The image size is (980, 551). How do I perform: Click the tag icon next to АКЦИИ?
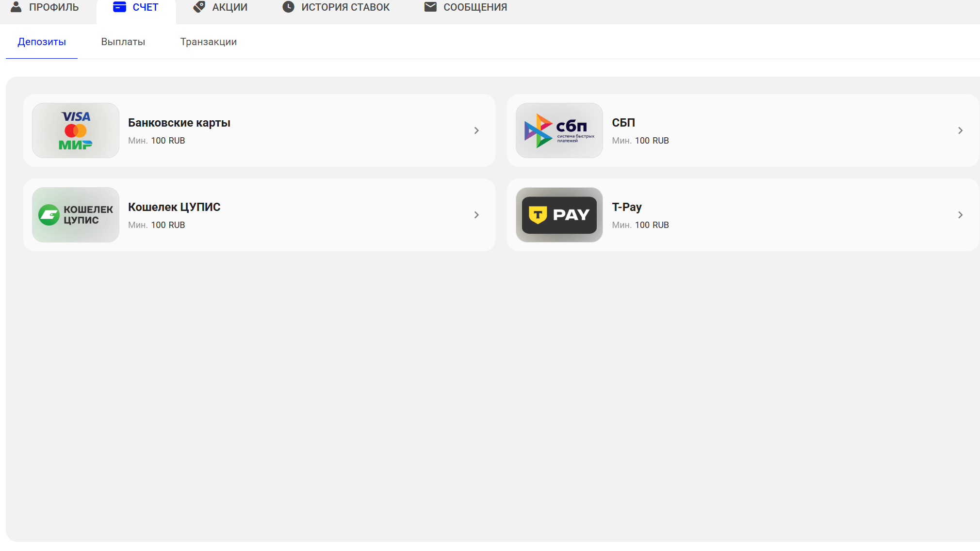click(199, 7)
